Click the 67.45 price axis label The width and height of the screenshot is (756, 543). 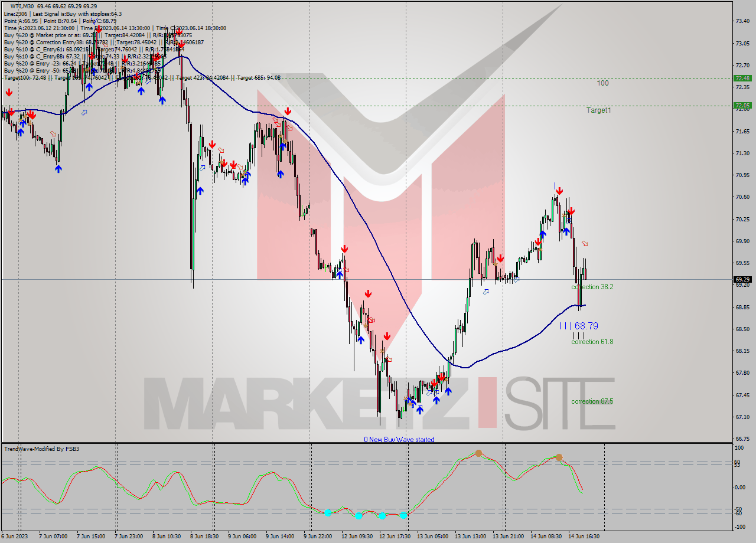[743, 395]
